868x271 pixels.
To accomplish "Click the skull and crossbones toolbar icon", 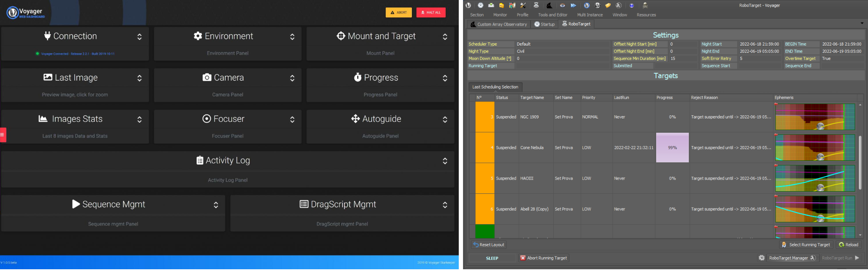I will click(645, 5).
